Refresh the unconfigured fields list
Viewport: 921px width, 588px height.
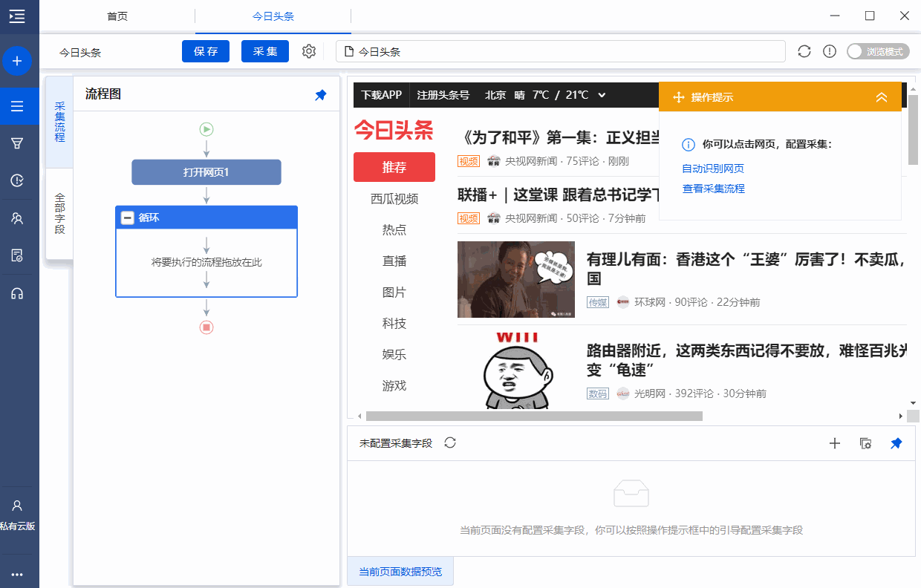pyautogui.click(x=450, y=442)
